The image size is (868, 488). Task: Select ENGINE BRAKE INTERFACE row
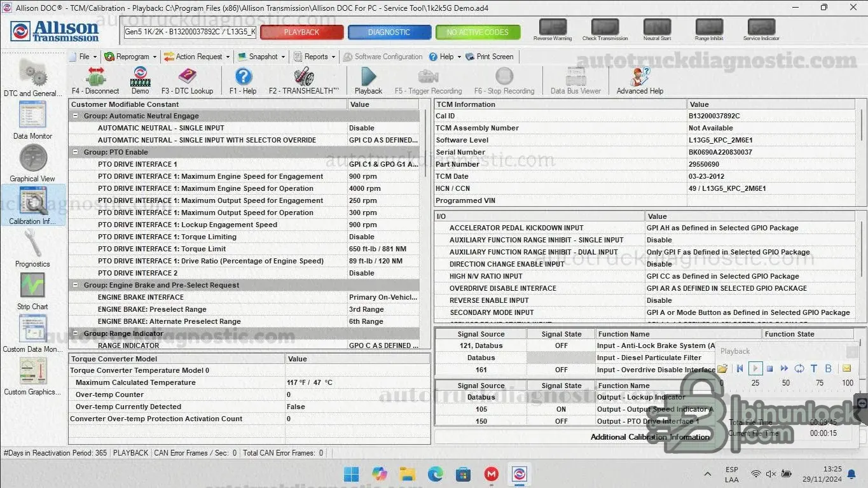pos(244,297)
